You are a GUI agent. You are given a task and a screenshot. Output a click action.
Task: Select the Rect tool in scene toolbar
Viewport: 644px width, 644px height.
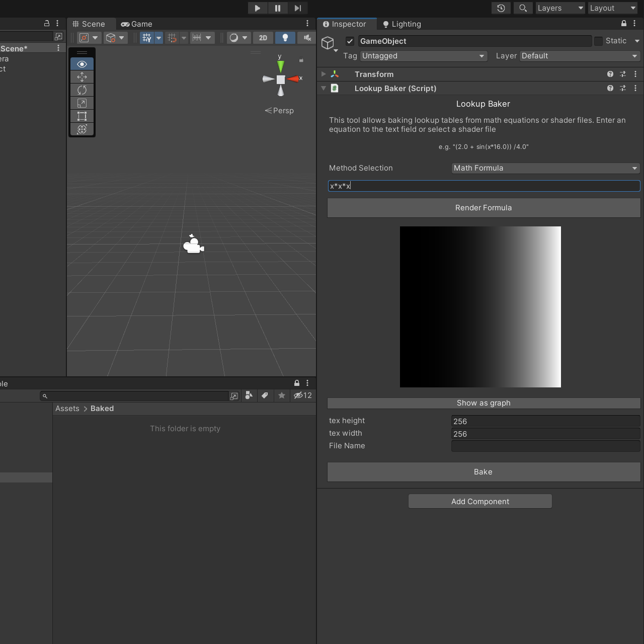click(82, 116)
